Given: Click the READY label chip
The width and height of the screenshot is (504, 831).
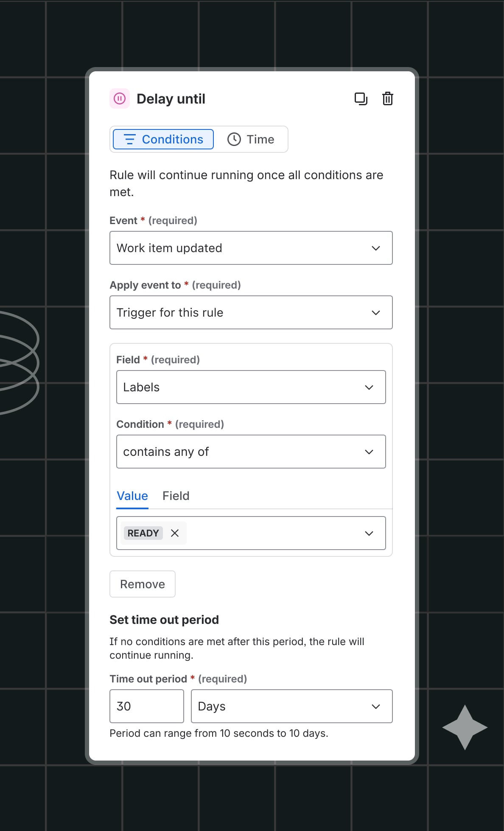Looking at the screenshot, I should click(143, 533).
